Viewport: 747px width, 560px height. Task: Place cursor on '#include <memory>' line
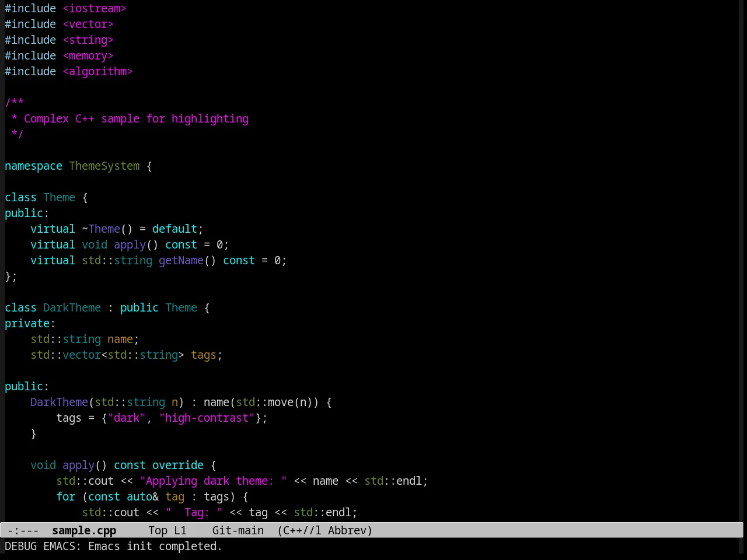(59, 55)
